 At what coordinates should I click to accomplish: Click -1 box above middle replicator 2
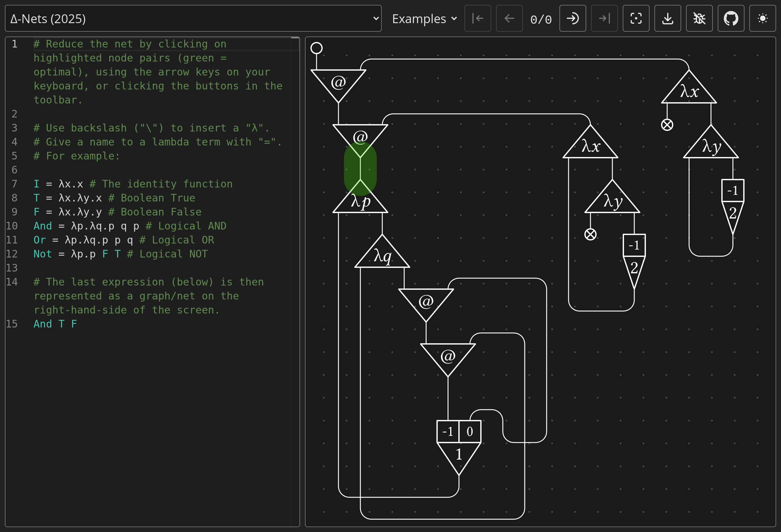pos(634,245)
